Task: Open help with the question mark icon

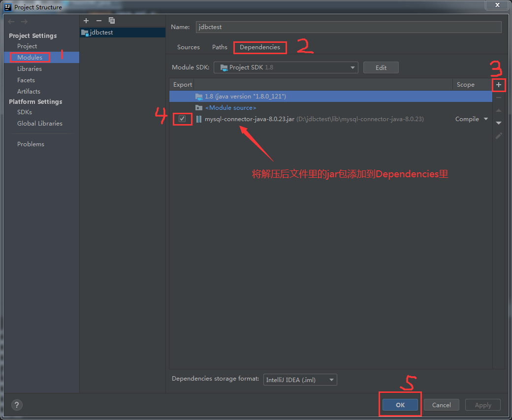Action: click(x=17, y=405)
